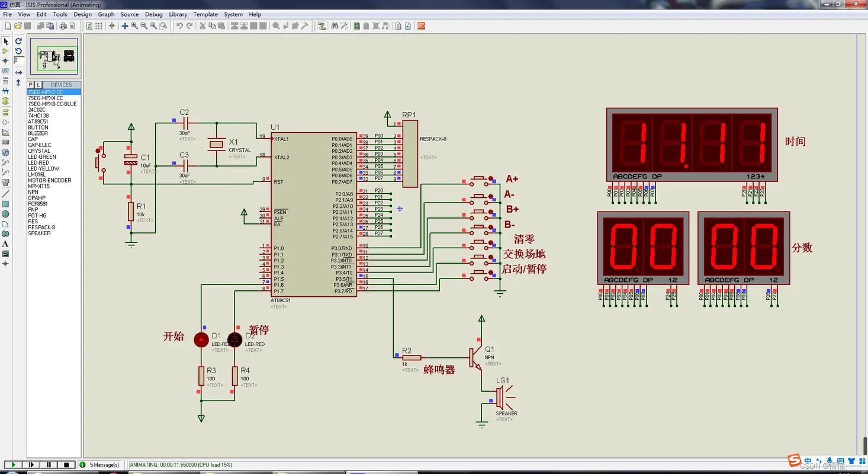Screen dimensions: 868x474
Task: Click the overview map thumbnail
Action: (54, 57)
